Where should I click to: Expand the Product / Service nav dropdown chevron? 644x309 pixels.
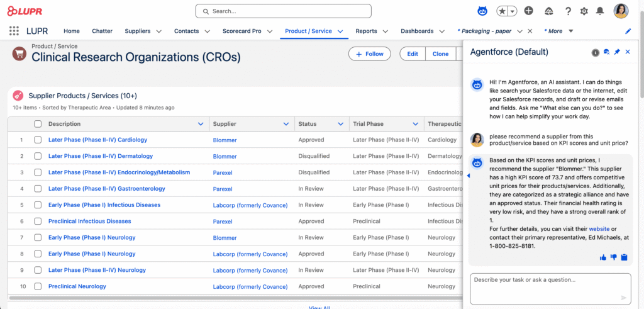(340, 31)
